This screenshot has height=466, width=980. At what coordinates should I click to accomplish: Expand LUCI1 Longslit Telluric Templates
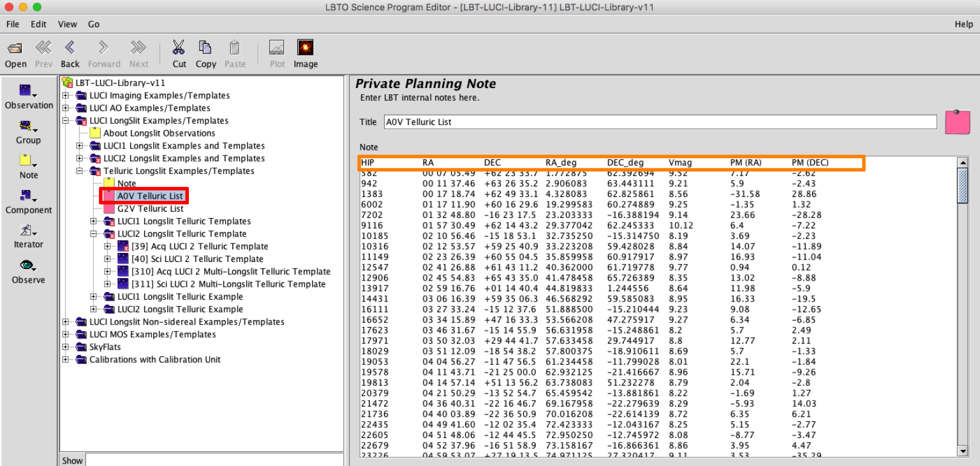coord(94,221)
